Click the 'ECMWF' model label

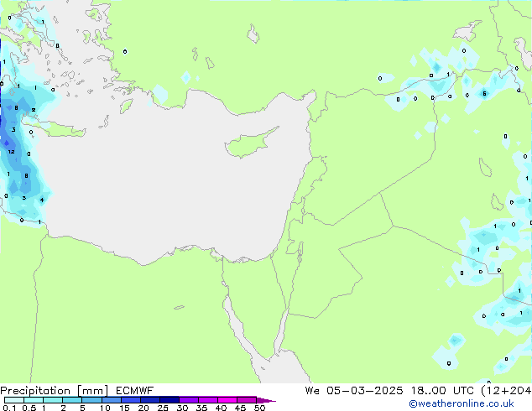point(134,391)
